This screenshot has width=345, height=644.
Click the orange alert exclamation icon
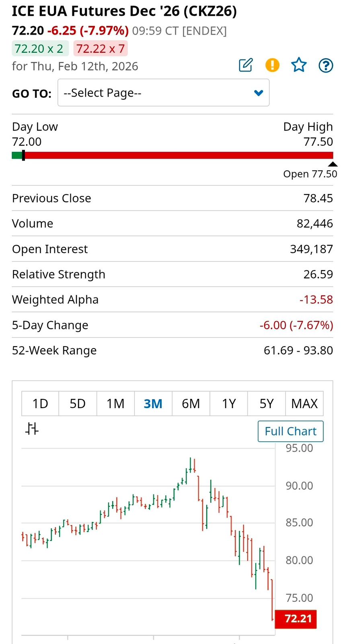tap(272, 65)
